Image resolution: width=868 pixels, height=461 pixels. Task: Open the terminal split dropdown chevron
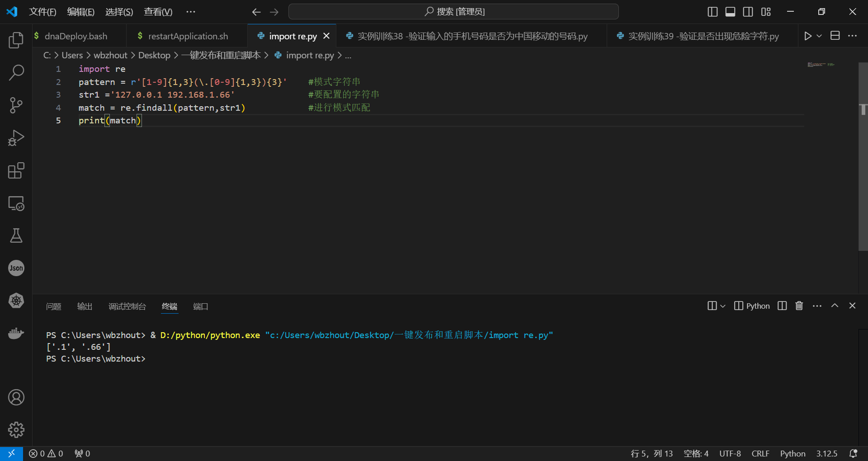tap(723, 306)
